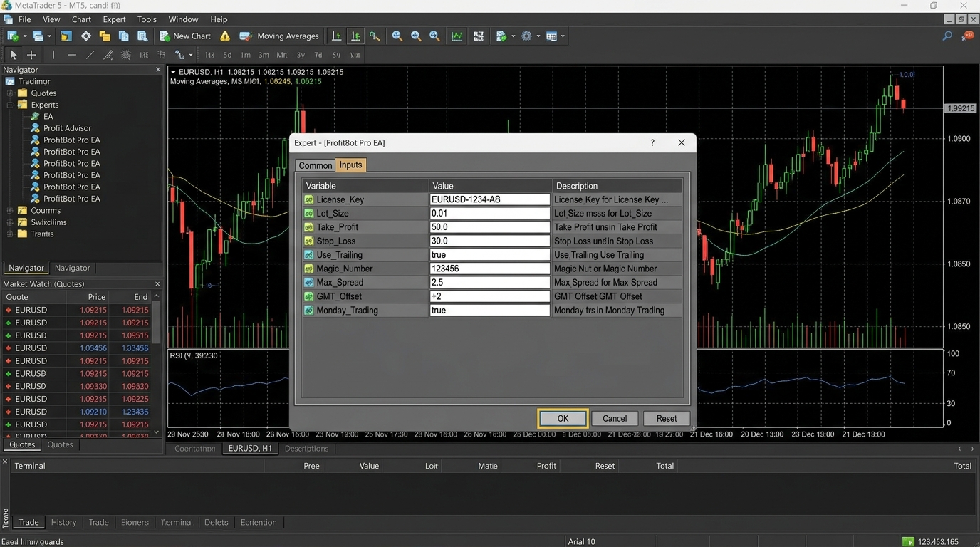Click the yellow warning triangle icon
980x547 pixels.
[x=225, y=36]
